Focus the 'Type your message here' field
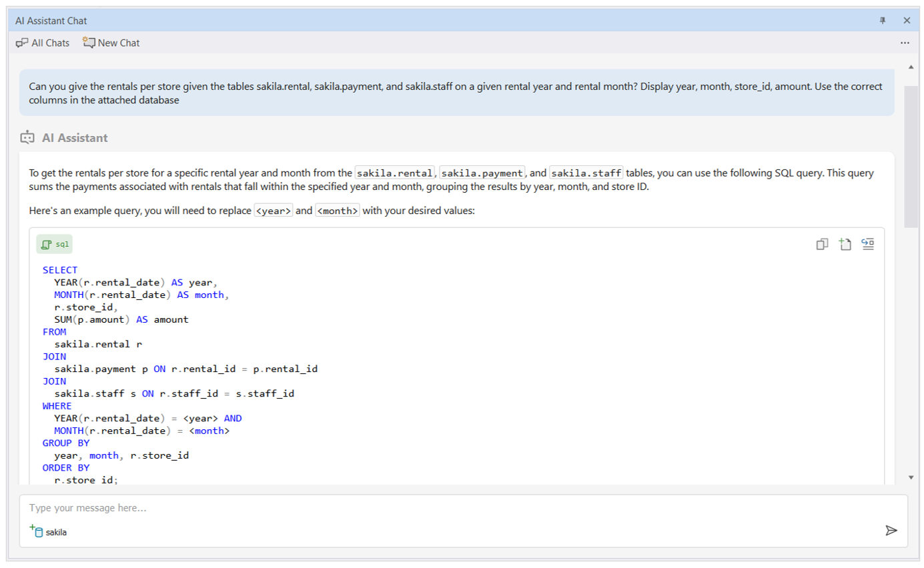Viewport: 924px width, 568px height. (454, 508)
